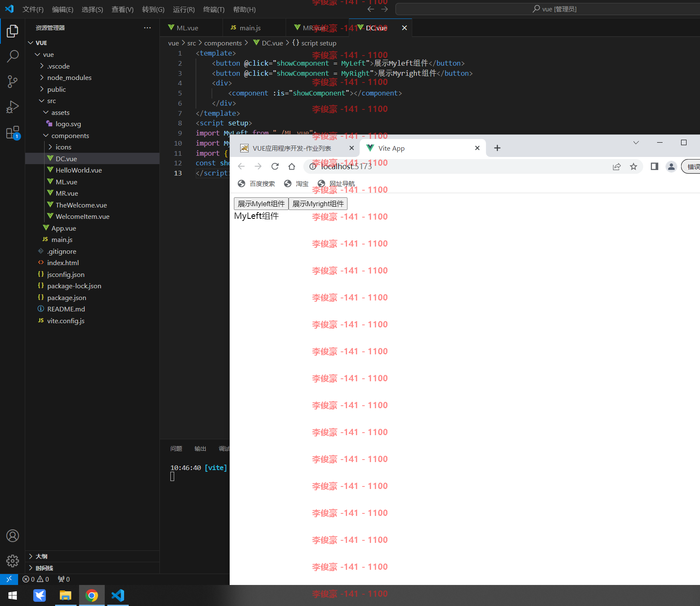Image resolution: width=700 pixels, height=606 pixels.
Task: Bookmark this page with the star icon
Action: 634,167
